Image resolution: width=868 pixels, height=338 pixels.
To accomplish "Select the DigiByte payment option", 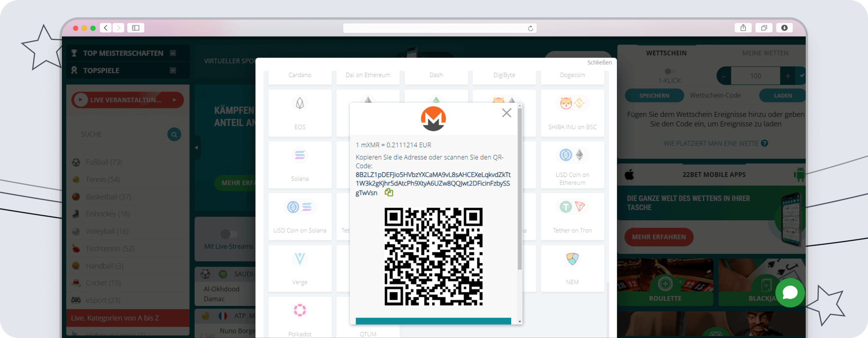I will pyautogui.click(x=504, y=77).
